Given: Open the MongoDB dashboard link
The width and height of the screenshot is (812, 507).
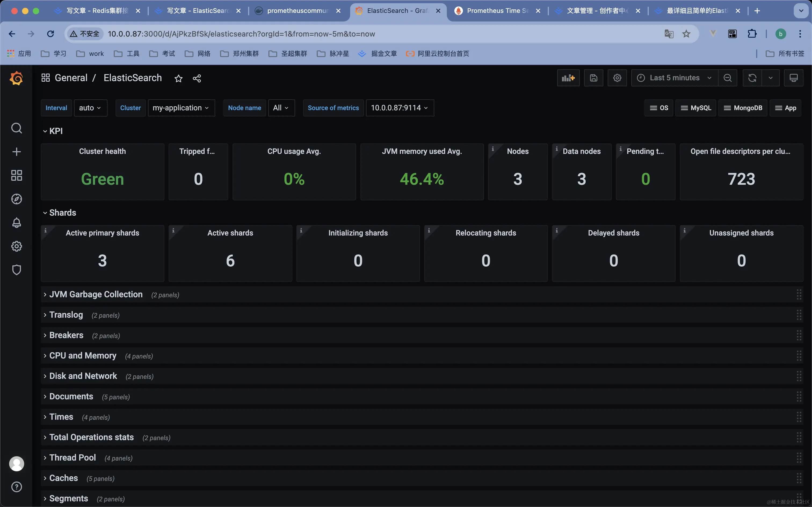Looking at the screenshot, I should click(743, 108).
